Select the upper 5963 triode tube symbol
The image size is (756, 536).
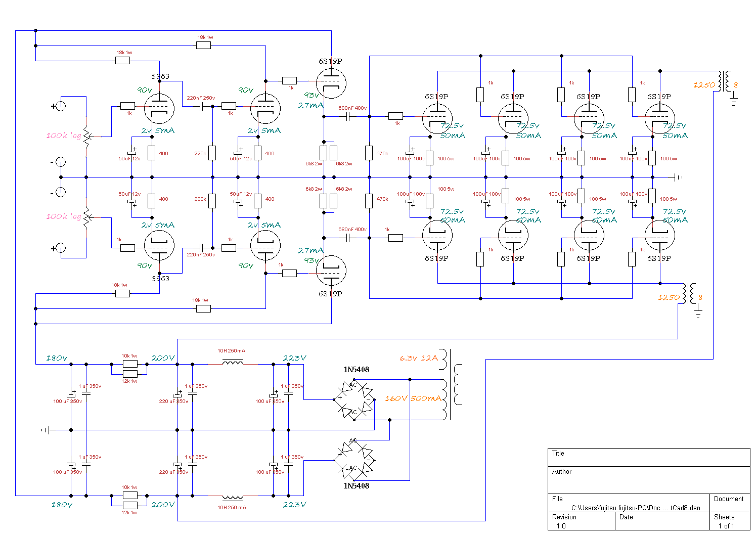159,108
